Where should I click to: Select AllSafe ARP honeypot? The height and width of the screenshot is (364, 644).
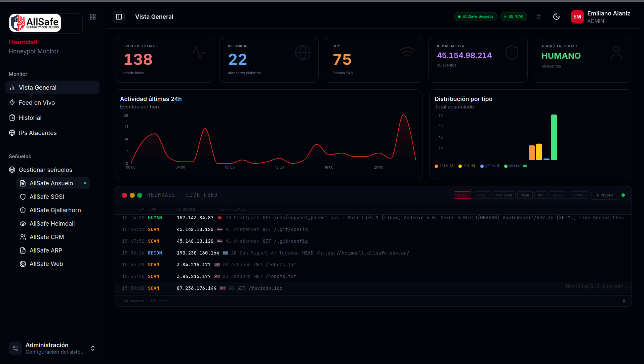(x=53, y=250)
